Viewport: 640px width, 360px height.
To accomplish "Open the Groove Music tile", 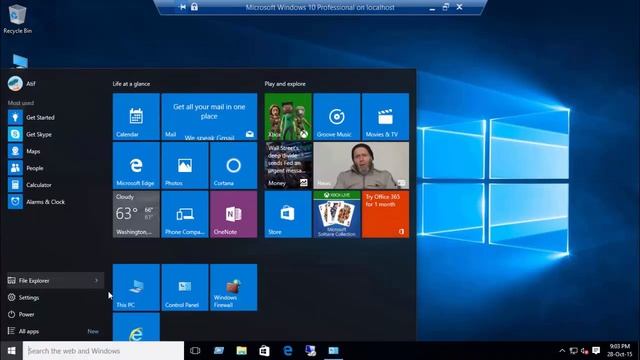I will click(336, 117).
